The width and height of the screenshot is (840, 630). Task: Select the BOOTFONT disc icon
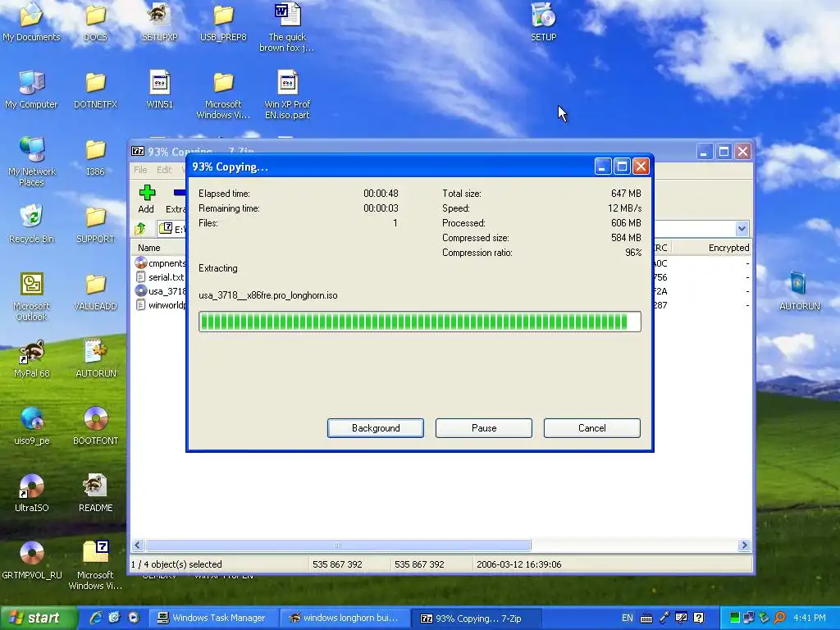point(95,426)
